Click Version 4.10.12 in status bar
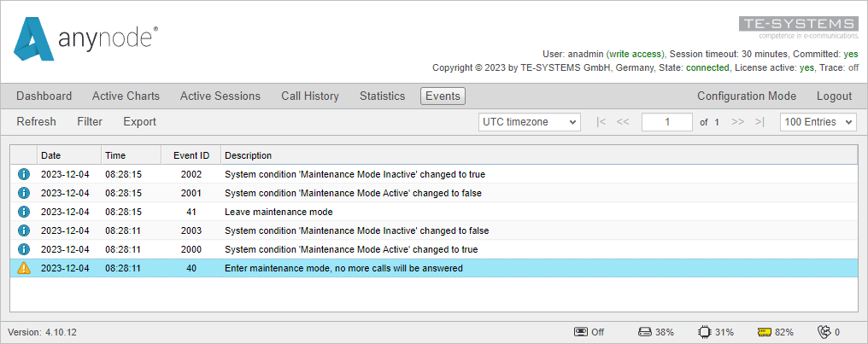Screen dimensions: 868x344 [x=42, y=332]
